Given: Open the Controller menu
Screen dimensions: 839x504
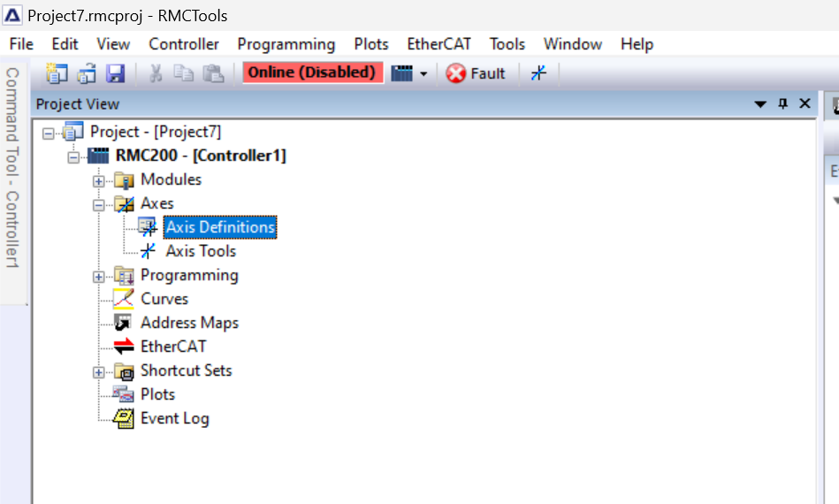Looking at the screenshot, I should pos(184,44).
